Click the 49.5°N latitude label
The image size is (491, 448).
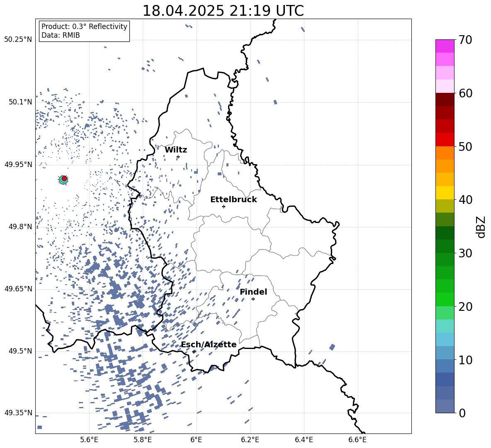[20, 351]
